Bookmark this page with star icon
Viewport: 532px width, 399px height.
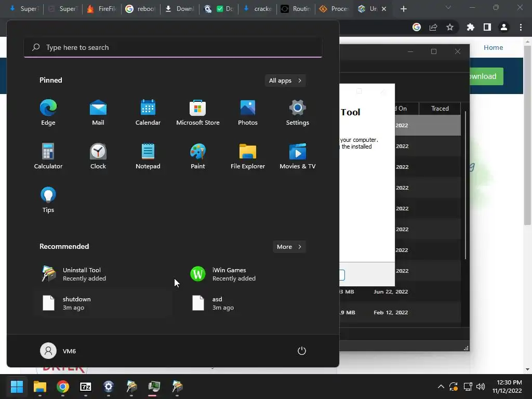450,27
